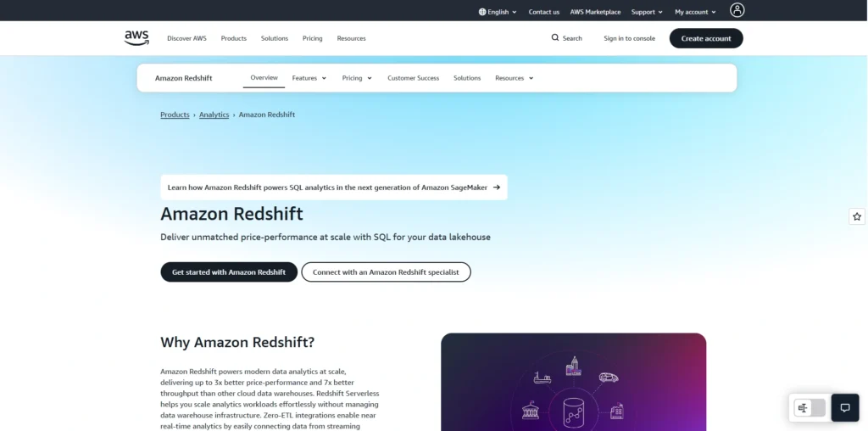The height and width of the screenshot is (431, 868).
Task: Click the search magnifier icon
Action: 555,37
